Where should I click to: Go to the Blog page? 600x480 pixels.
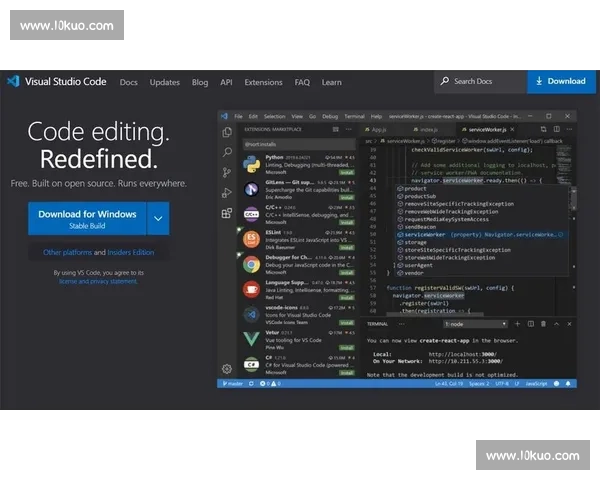[200, 82]
